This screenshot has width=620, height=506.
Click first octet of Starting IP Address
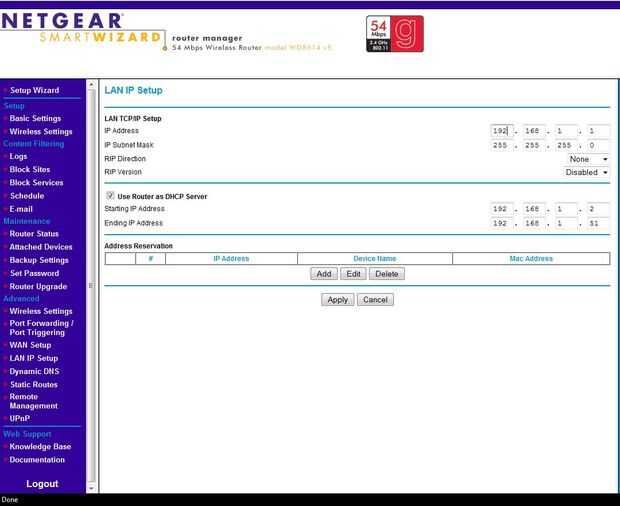502,209
